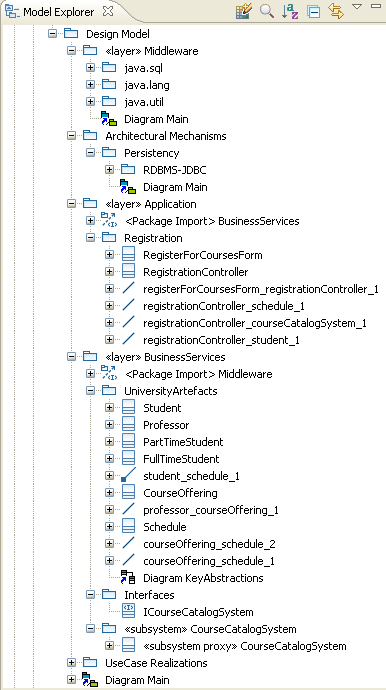Expand the UseCase Realizations folder
386x690 pixels.
[x=71, y=662]
